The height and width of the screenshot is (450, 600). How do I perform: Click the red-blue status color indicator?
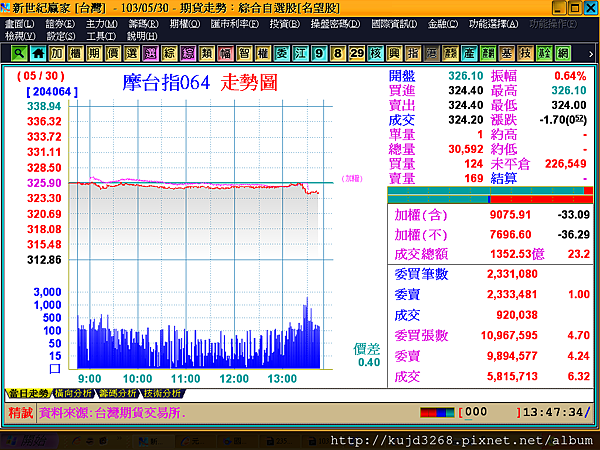[x=437, y=412]
